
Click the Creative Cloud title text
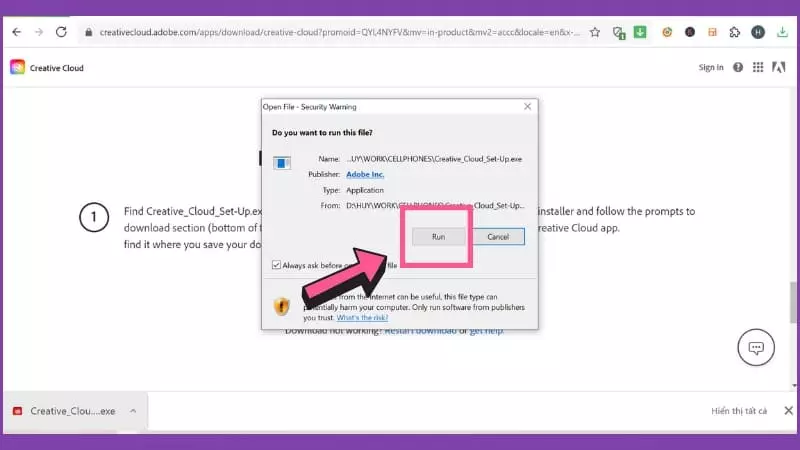[57, 68]
